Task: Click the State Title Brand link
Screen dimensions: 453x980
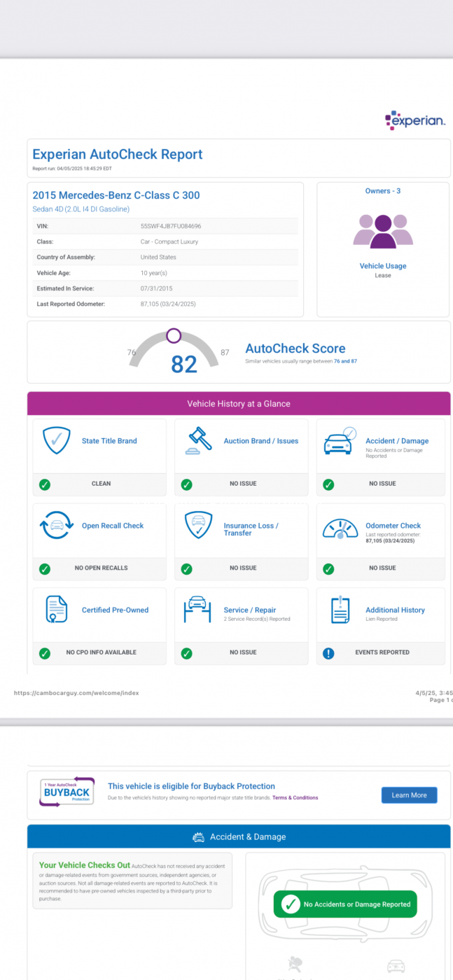Action: coord(109,441)
